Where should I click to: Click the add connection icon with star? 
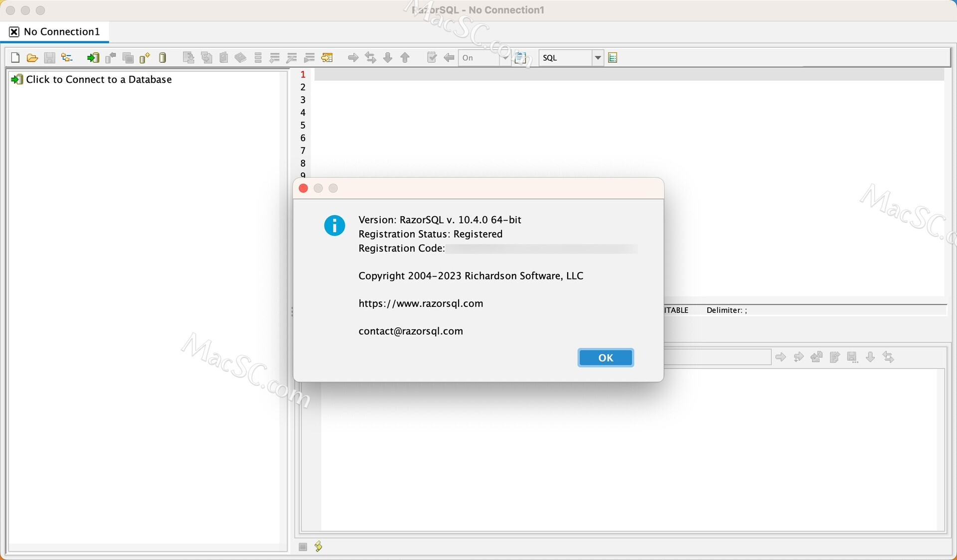pyautogui.click(x=145, y=58)
